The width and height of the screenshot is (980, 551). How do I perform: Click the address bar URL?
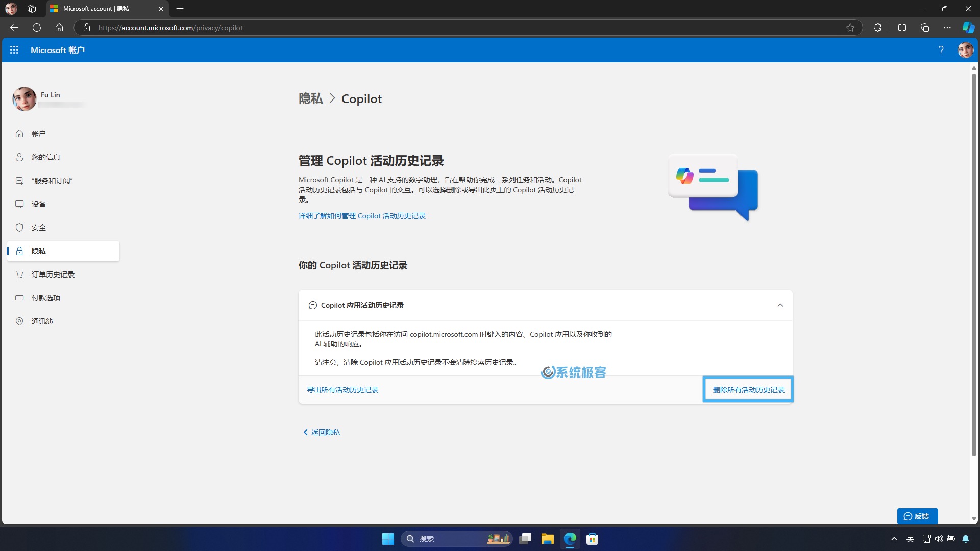click(x=170, y=28)
